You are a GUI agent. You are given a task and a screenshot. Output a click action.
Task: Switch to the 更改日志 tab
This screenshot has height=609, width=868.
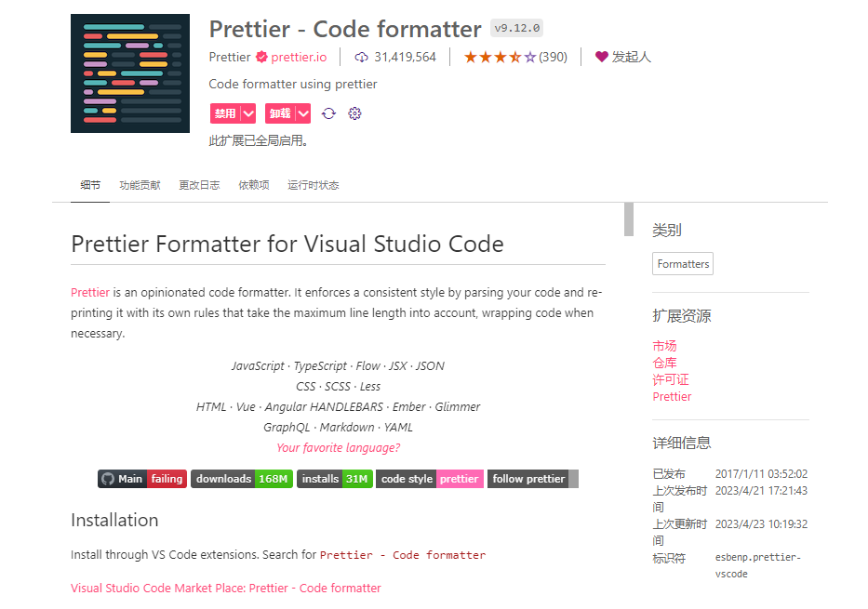click(x=199, y=185)
